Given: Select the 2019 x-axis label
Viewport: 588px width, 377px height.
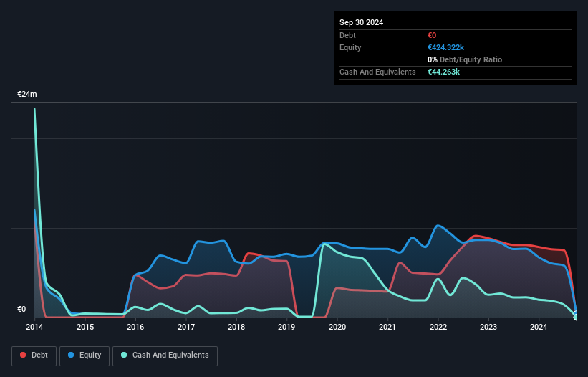Looking at the screenshot, I should [x=286, y=327].
